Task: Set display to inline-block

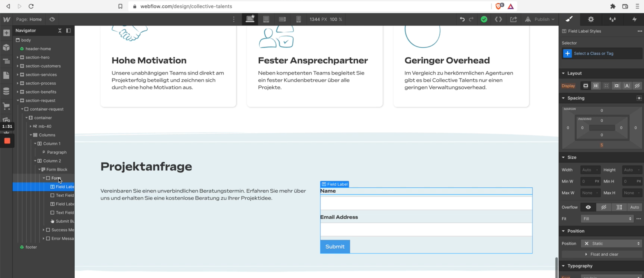Action: (x=617, y=86)
